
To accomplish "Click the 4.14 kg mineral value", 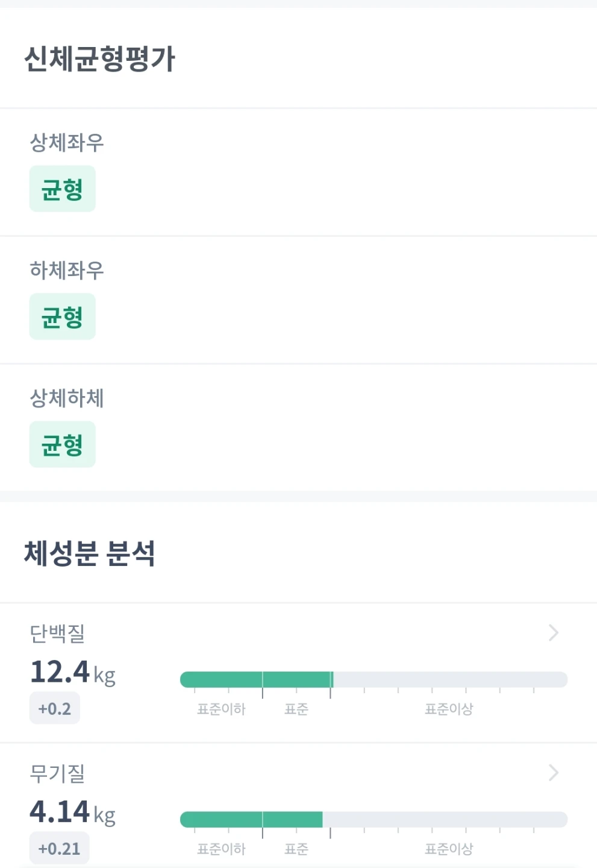I will (72, 812).
